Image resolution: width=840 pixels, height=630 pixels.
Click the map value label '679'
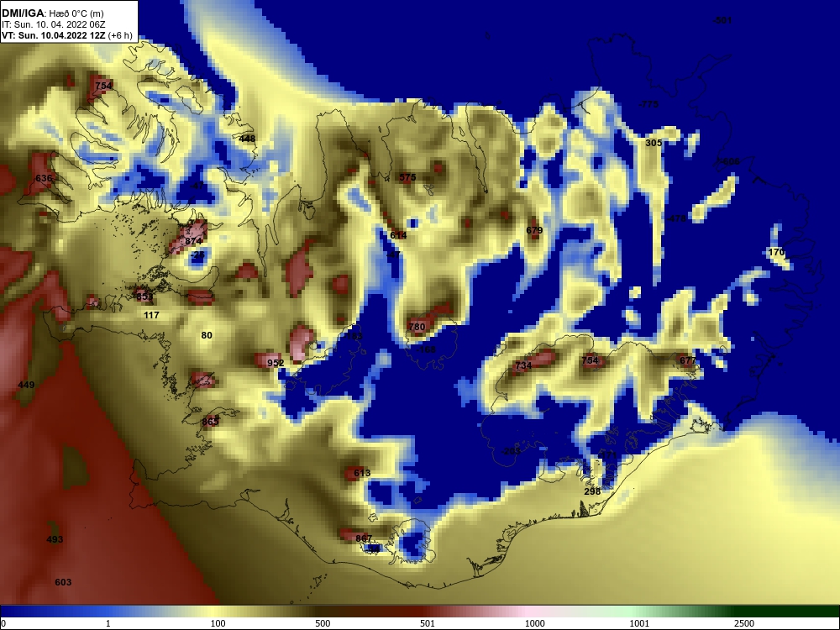(534, 230)
